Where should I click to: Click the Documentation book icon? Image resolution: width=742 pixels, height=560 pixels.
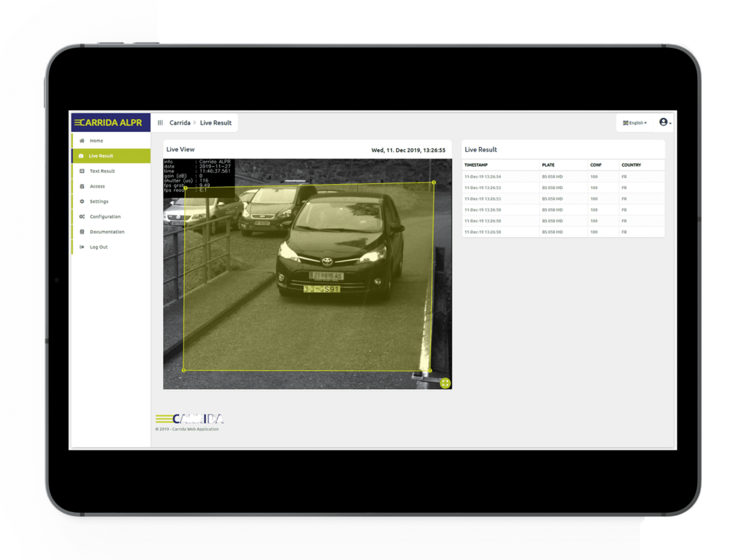[x=82, y=232]
